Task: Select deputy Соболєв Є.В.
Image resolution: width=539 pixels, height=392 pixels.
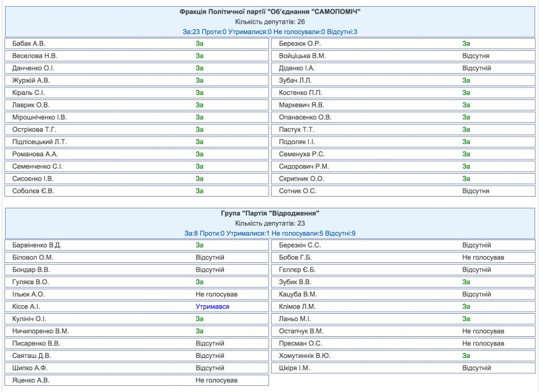Action: [x=33, y=191]
